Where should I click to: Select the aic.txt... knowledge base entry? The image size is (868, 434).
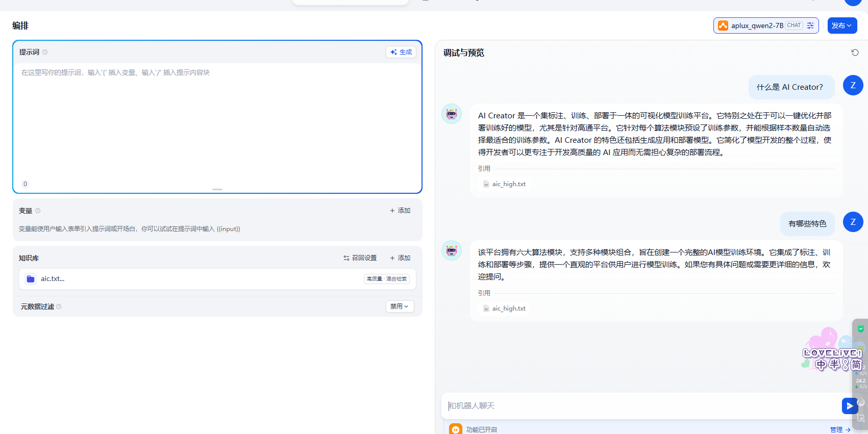click(217, 279)
